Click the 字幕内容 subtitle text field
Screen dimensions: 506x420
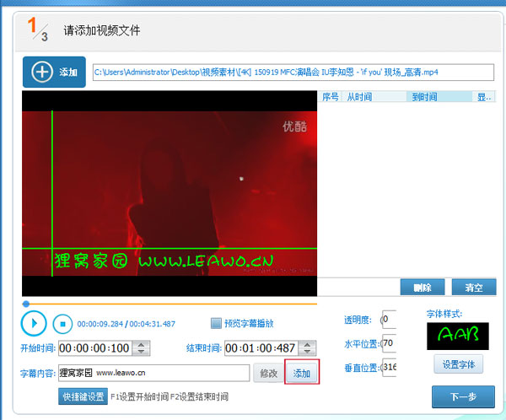coord(153,372)
